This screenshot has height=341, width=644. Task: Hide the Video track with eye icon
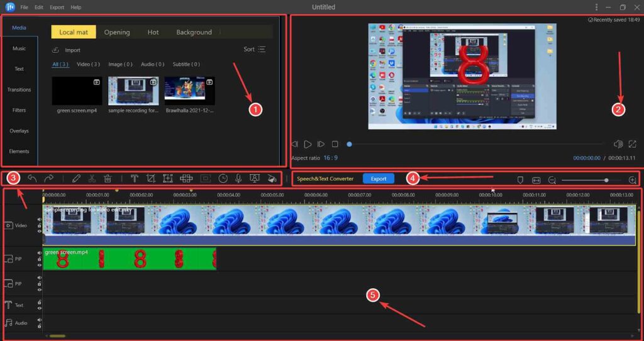coord(40,231)
